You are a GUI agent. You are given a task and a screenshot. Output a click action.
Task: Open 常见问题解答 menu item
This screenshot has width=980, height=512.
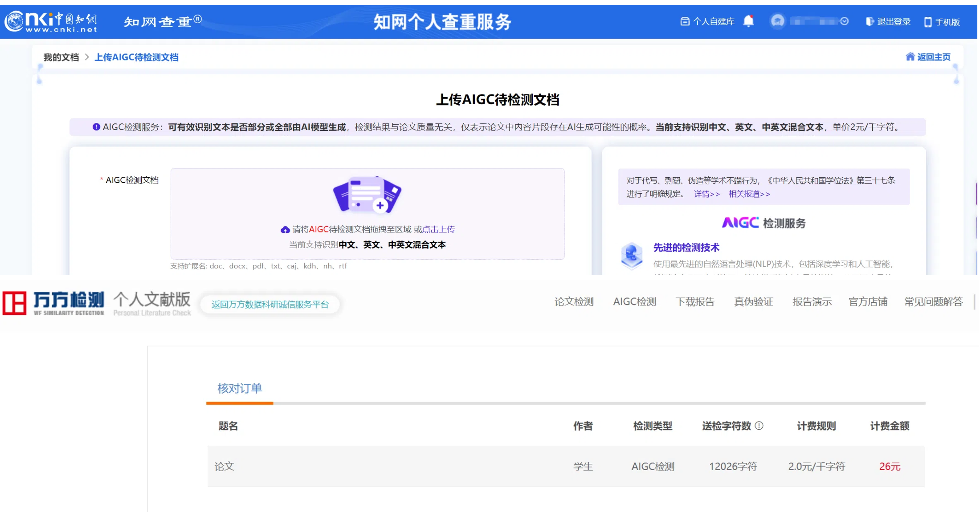point(933,302)
